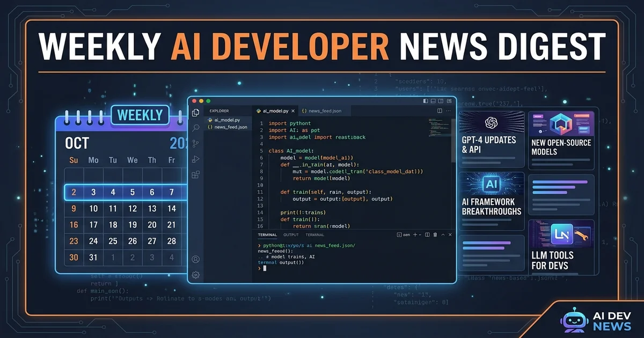
Task: Select the underlined active TERMINAL panel tab
Action: (x=267, y=235)
